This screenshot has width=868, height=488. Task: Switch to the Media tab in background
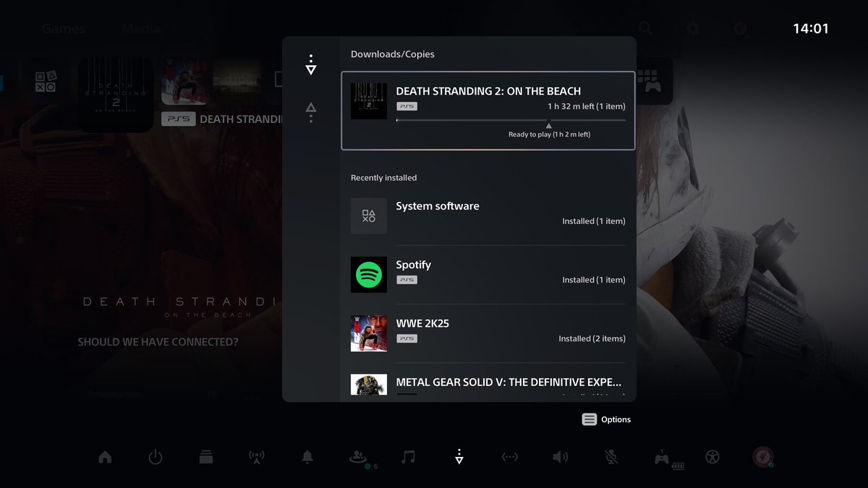tap(141, 30)
